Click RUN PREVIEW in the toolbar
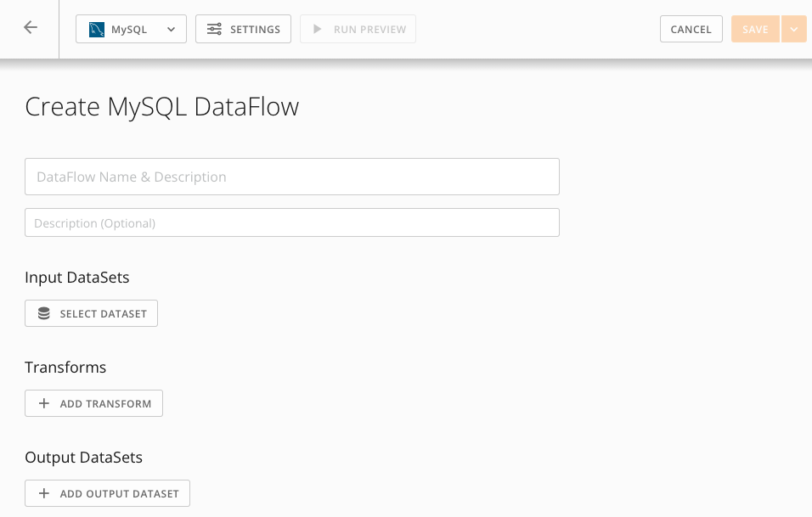 pos(358,28)
